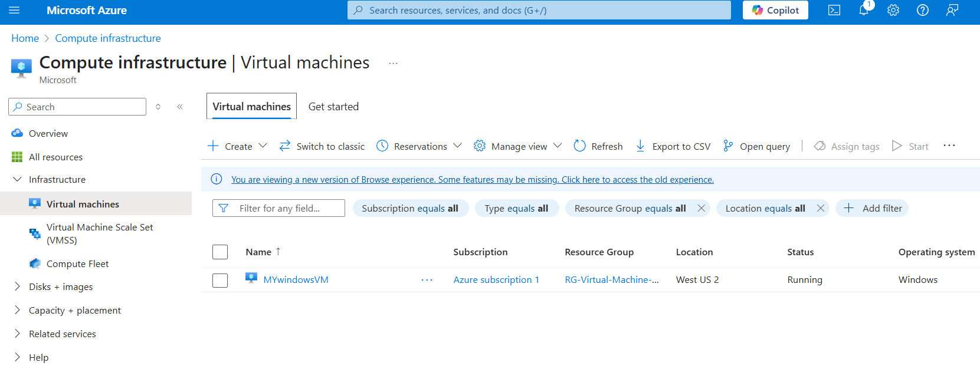Export the list to CSV
Image resolution: width=980 pixels, height=369 pixels.
coord(673,146)
